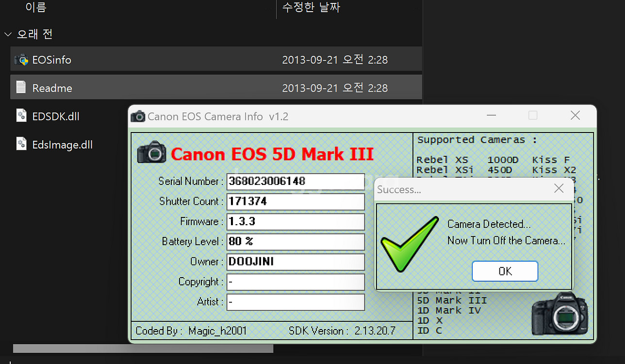Click the EOSinfo application file icon
Screen dimensions: 625x364
pos(21,60)
